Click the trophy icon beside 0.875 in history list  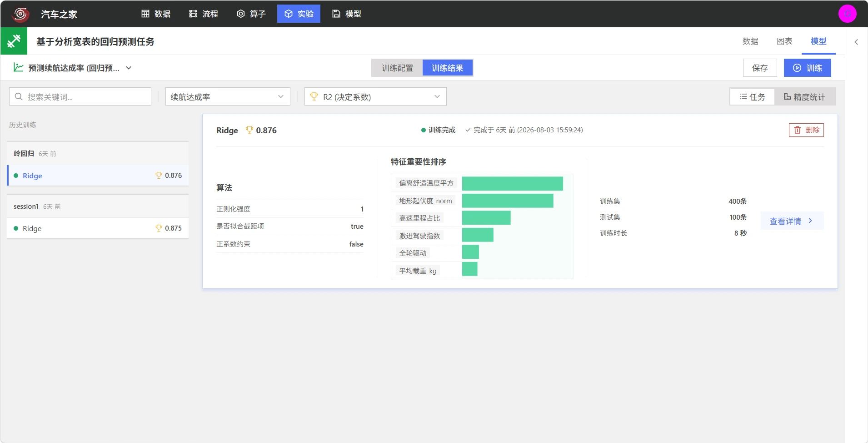(x=159, y=228)
